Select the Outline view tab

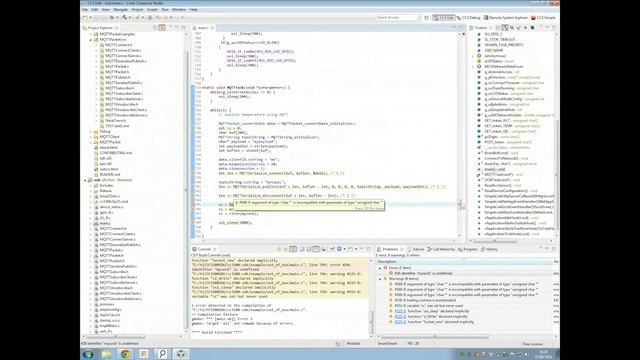[480, 28]
